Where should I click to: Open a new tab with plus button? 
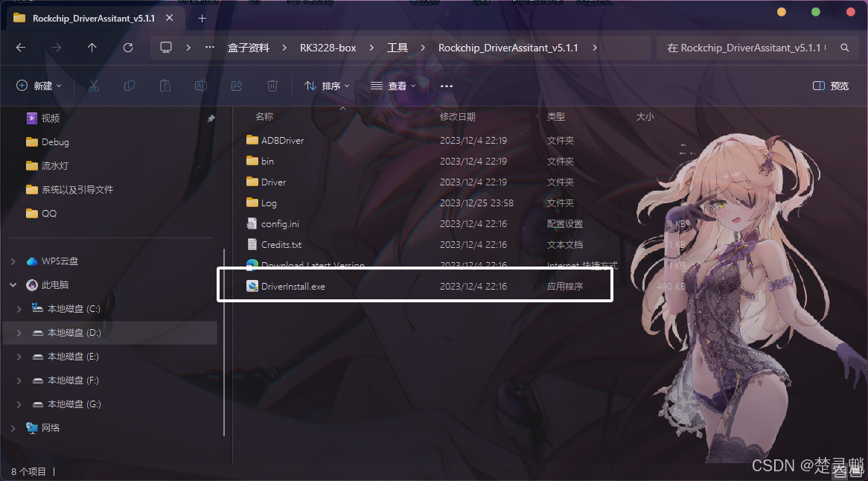tap(202, 19)
